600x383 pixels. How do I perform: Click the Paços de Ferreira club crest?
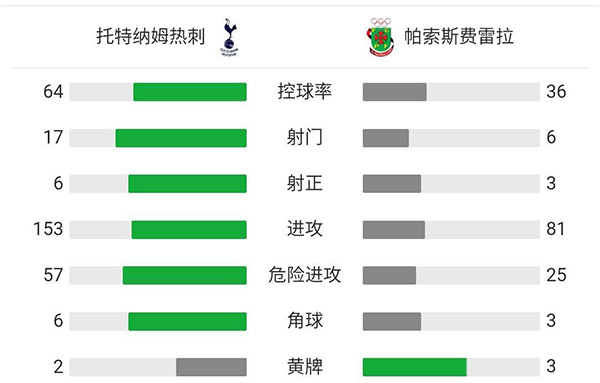[380, 37]
